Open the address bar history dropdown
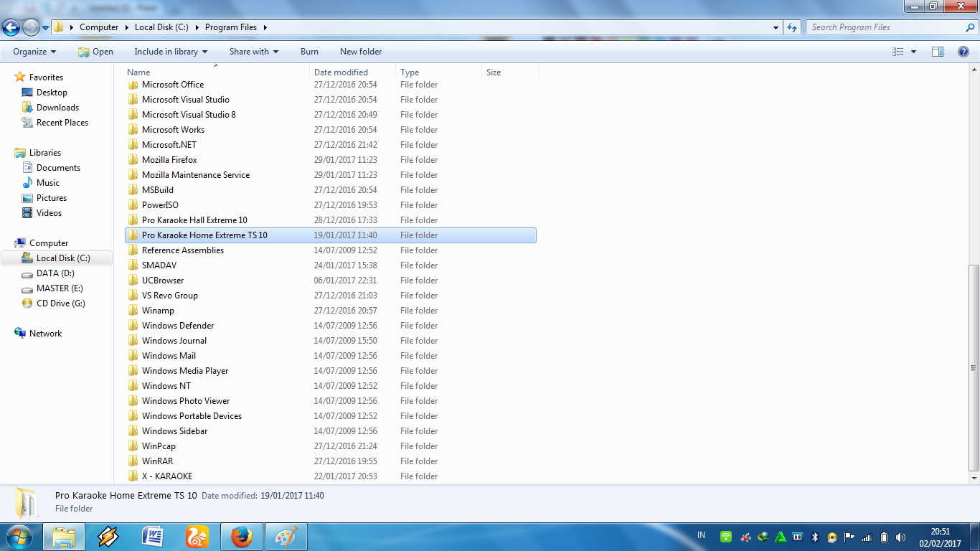 coord(776,27)
